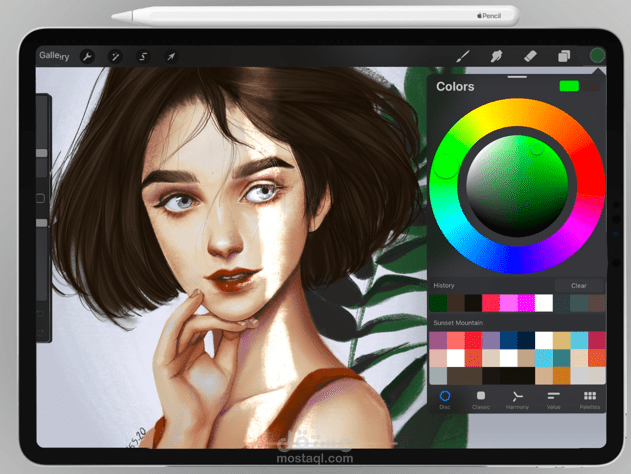Pick a hue on the outer color ring
631x474 pixels.
445,167
